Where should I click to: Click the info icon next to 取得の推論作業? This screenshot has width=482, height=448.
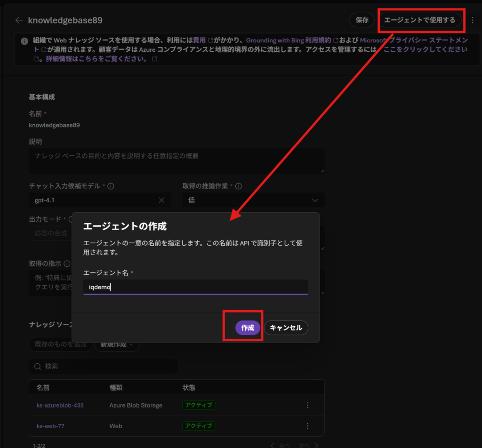pos(239,186)
